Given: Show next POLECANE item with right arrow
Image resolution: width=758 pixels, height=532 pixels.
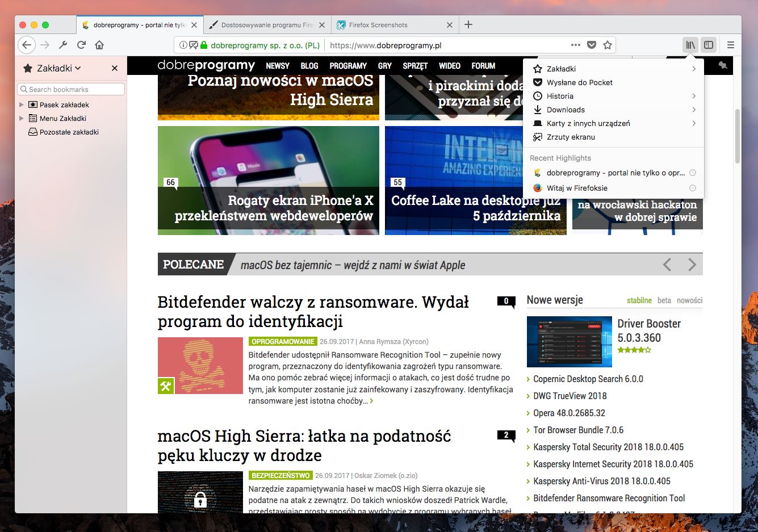Looking at the screenshot, I should [x=692, y=265].
